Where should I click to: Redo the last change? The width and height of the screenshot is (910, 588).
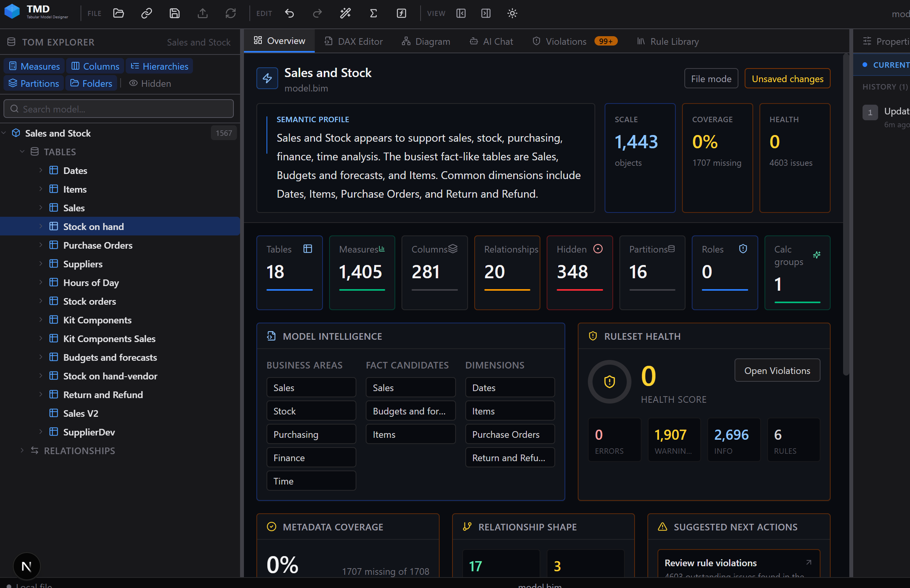317,13
